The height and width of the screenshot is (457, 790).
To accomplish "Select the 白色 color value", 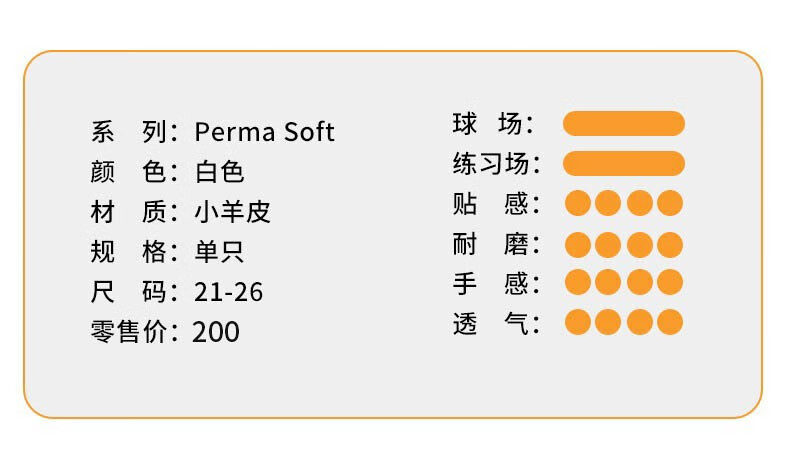I will (x=219, y=172).
